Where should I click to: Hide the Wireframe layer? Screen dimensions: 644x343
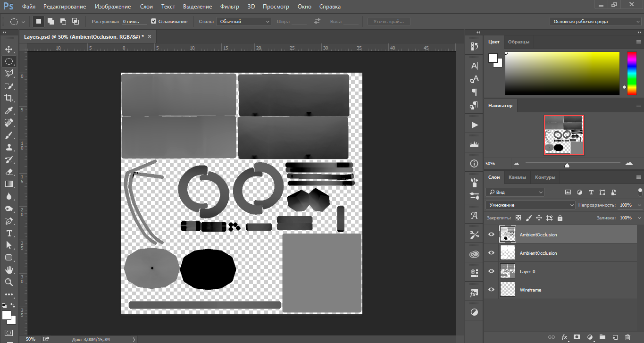pyautogui.click(x=491, y=290)
